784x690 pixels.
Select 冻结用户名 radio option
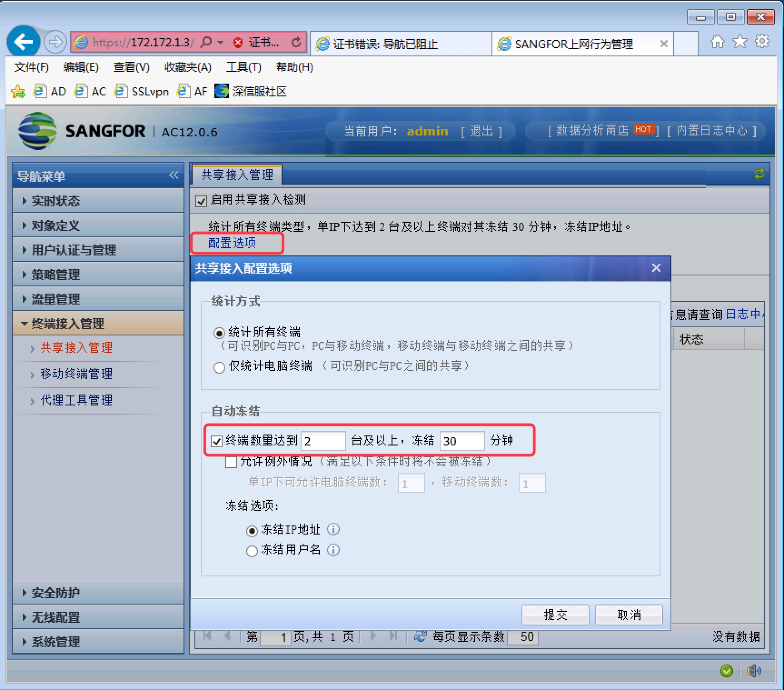[x=252, y=551]
